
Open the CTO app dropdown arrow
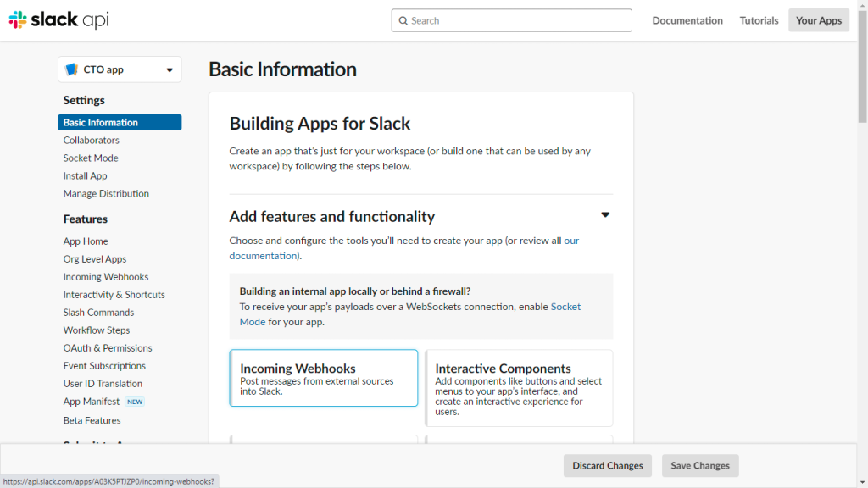click(x=170, y=69)
